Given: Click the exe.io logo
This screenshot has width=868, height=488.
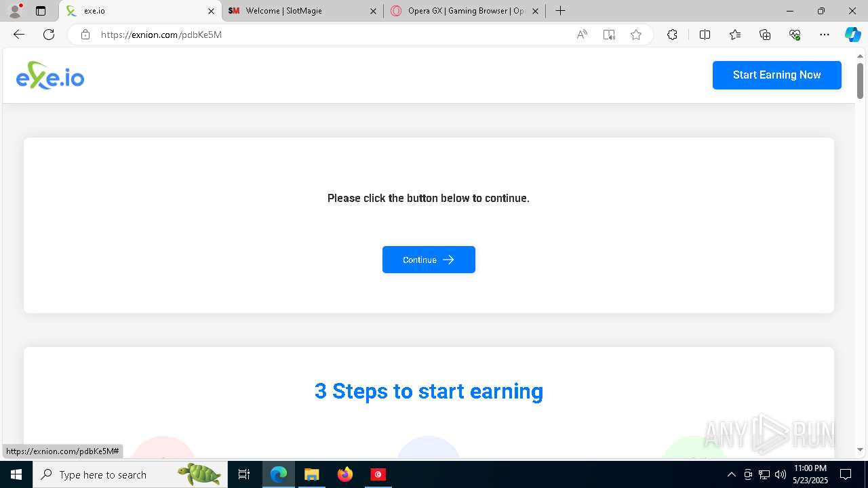Looking at the screenshot, I should (x=50, y=75).
